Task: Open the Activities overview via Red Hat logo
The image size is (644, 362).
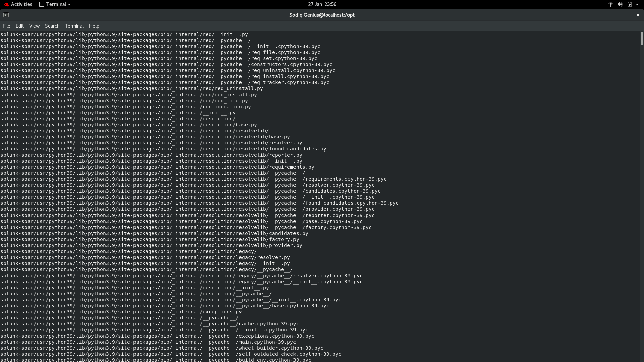Action: (x=6, y=4)
